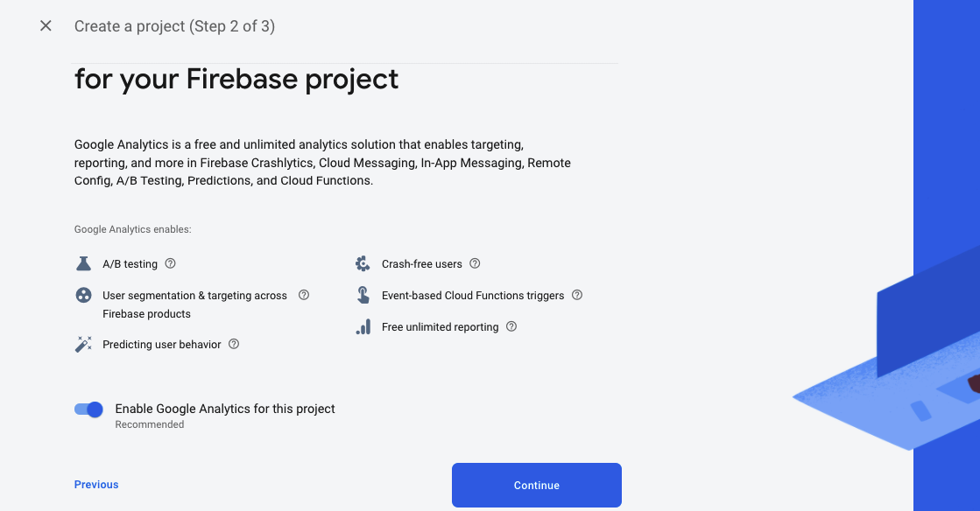Click 'Event-based Cloud Functions triggers' text
This screenshot has width=980, height=511.
[473, 296]
